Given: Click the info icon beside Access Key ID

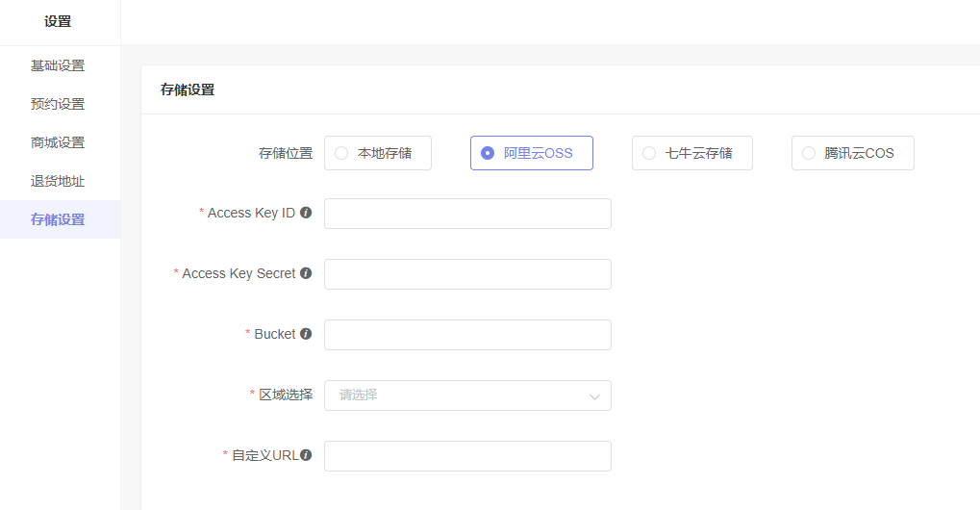Looking at the screenshot, I should coord(306,213).
